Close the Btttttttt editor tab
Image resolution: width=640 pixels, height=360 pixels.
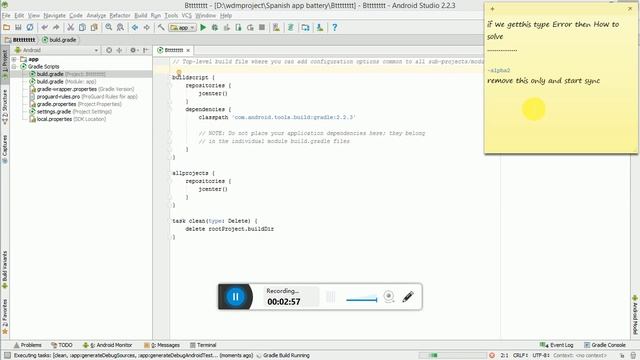[188, 51]
